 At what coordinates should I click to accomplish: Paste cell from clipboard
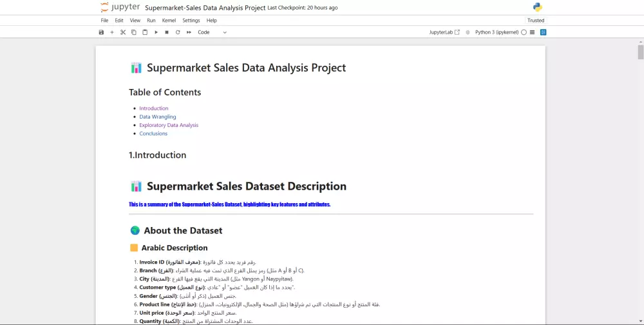(145, 32)
